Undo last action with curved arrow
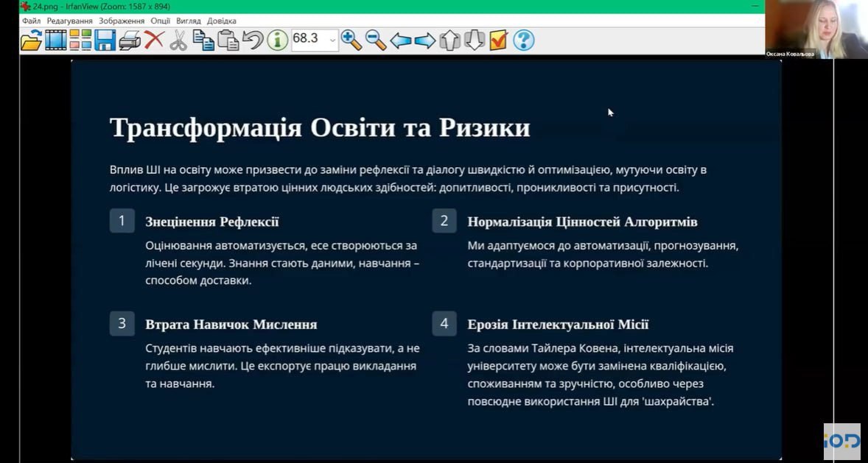 tap(253, 40)
